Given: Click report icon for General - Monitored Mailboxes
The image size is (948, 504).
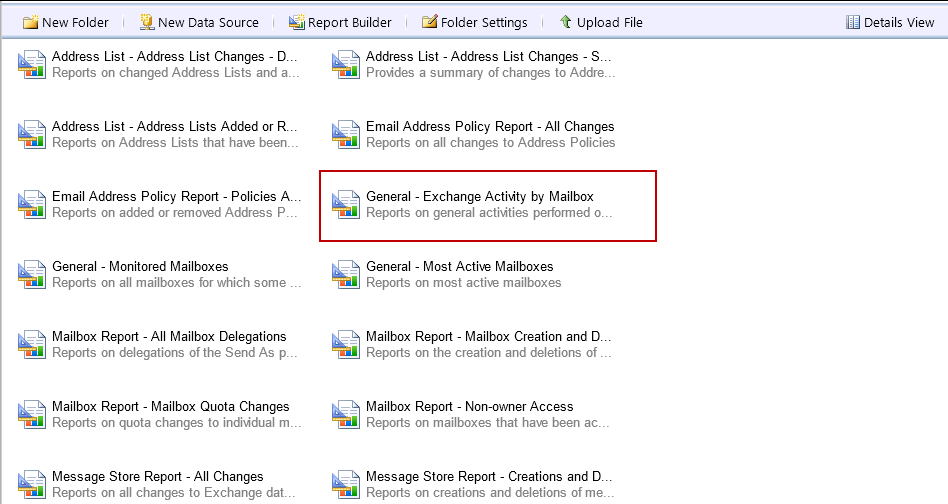Looking at the screenshot, I should pos(32,274).
